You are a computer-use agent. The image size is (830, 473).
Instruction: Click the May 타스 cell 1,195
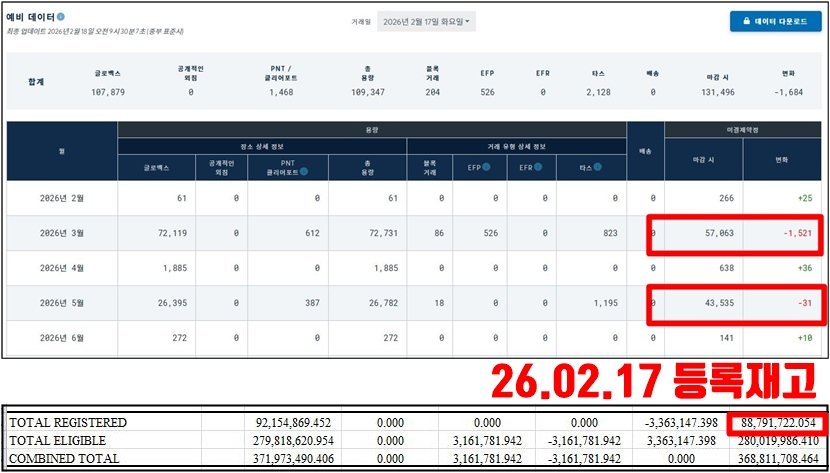(x=606, y=303)
